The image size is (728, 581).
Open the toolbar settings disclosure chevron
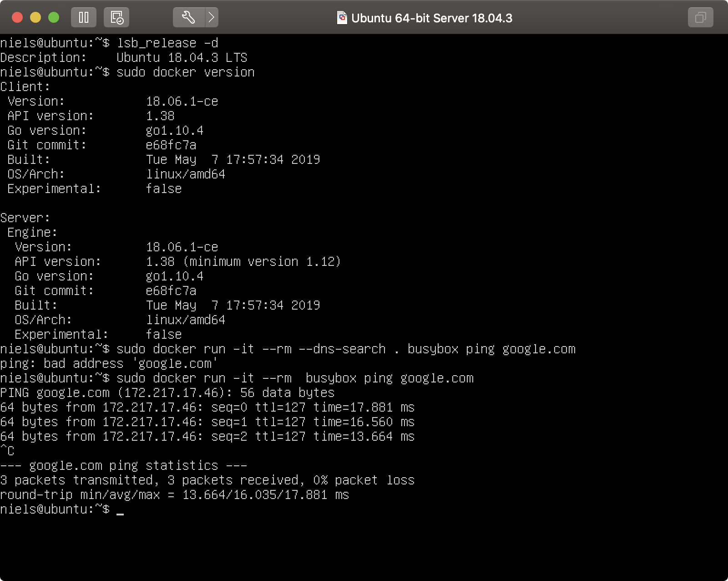coord(211,16)
